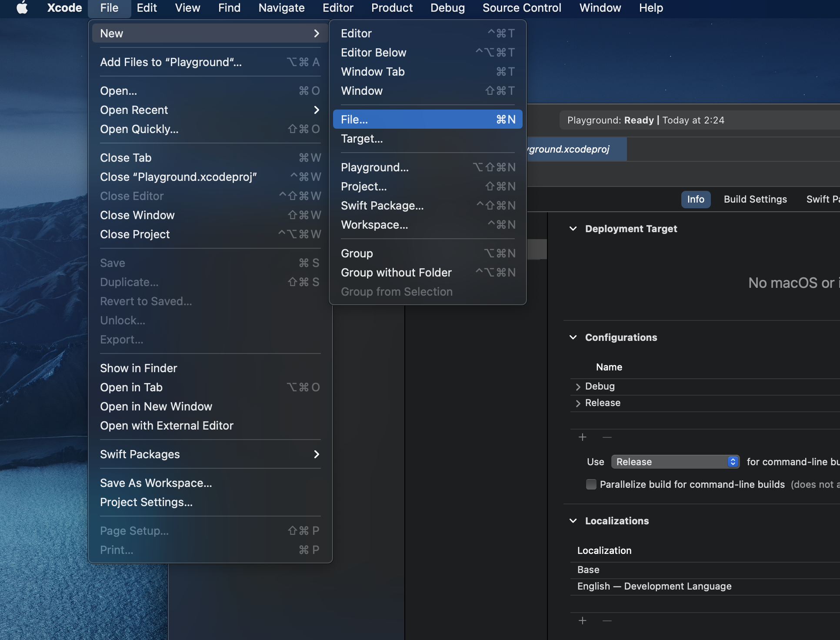Choose Project Settings... menu item

click(x=146, y=502)
